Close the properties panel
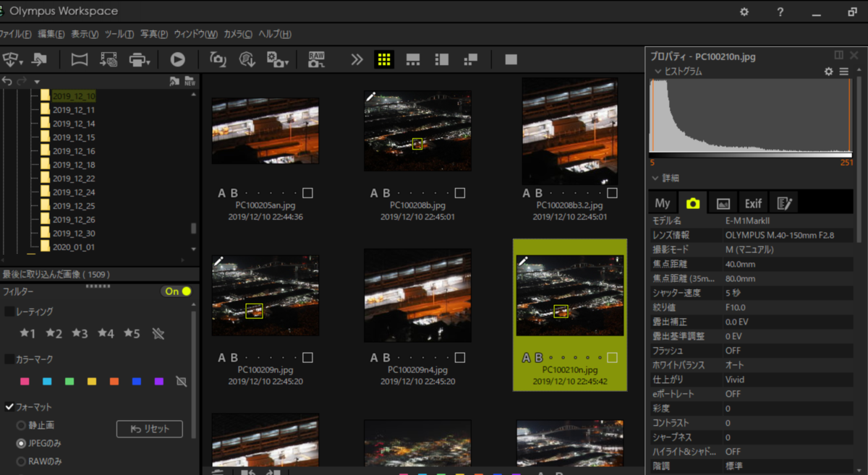The image size is (868, 475). (854, 55)
